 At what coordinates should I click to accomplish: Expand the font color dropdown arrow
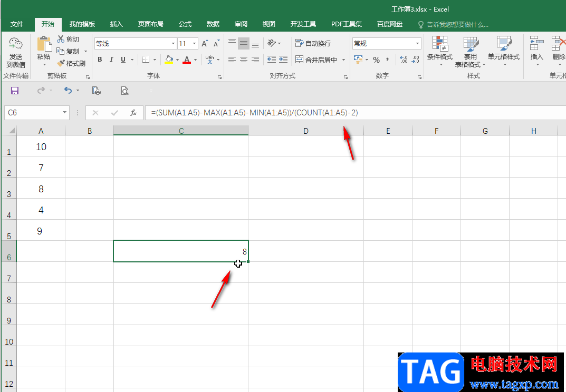point(195,60)
